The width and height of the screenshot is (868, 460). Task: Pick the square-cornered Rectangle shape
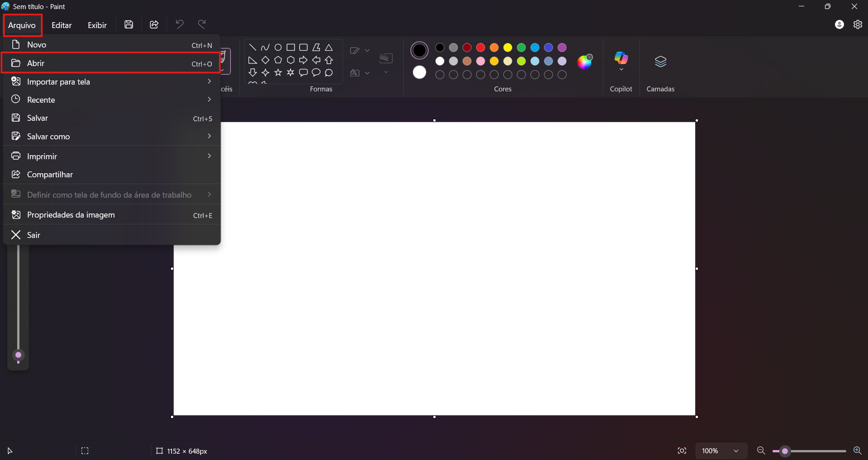click(x=291, y=47)
